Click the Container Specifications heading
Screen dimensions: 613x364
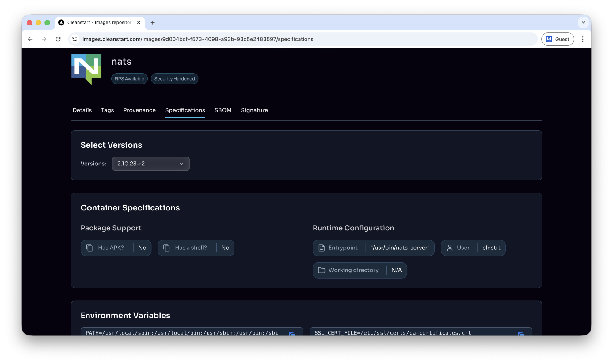click(x=130, y=208)
